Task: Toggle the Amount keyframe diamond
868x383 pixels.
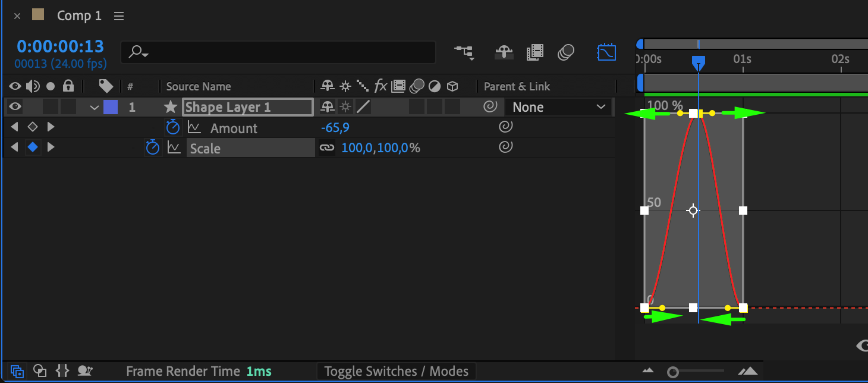Action: pos(33,127)
